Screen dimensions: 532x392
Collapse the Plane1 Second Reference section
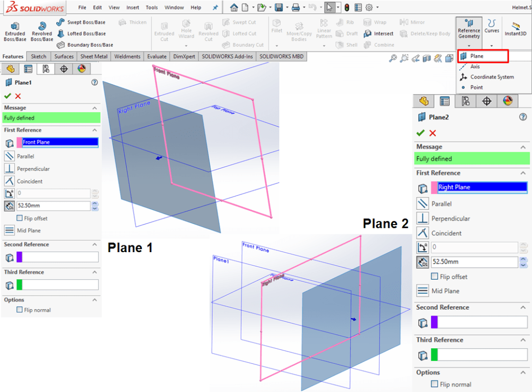pyautogui.click(x=95, y=244)
